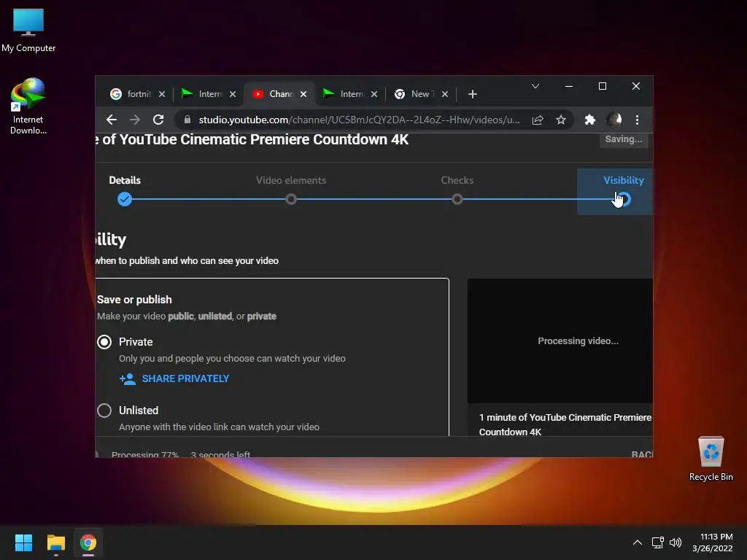Image resolution: width=747 pixels, height=560 pixels.
Task: Click the address bar URL
Action: tap(359, 120)
